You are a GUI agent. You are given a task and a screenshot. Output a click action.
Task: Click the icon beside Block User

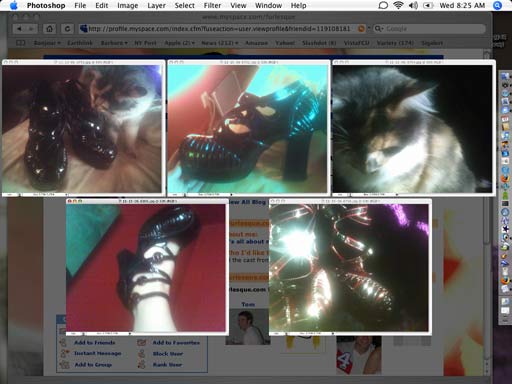click(142, 354)
